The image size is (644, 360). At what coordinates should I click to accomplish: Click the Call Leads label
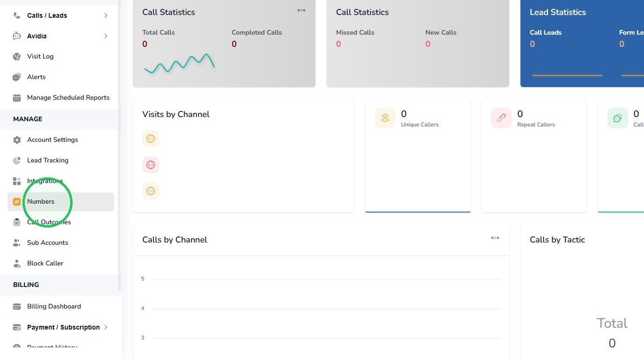[546, 32]
